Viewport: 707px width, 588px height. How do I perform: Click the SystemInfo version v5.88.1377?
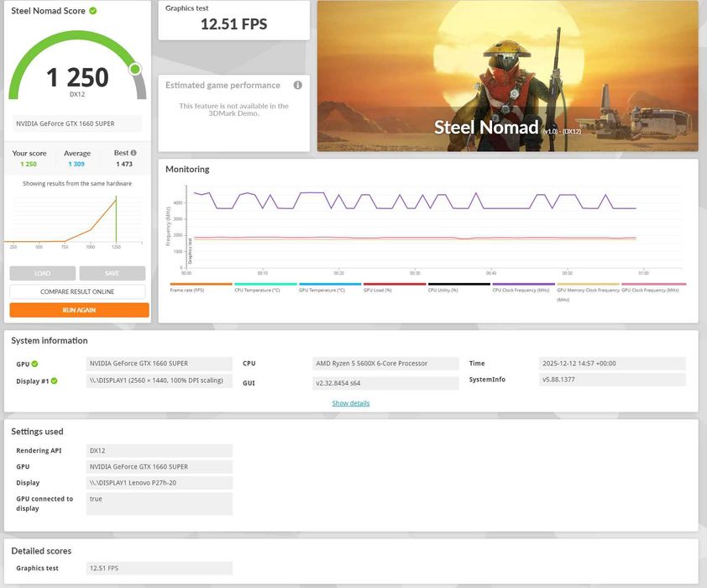coord(612,380)
